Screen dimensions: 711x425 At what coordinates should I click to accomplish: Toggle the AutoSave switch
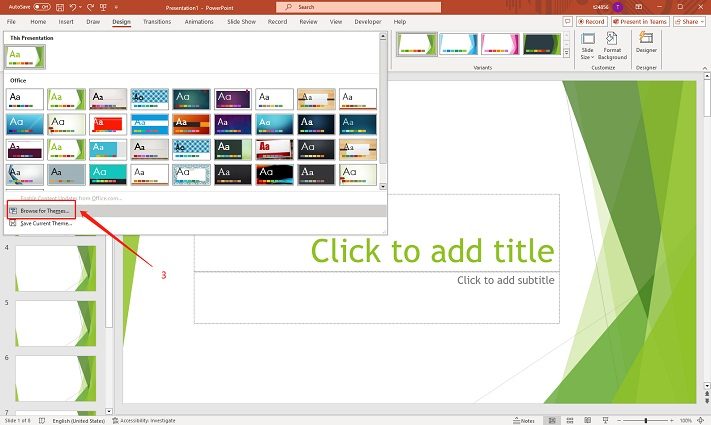click(42, 7)
